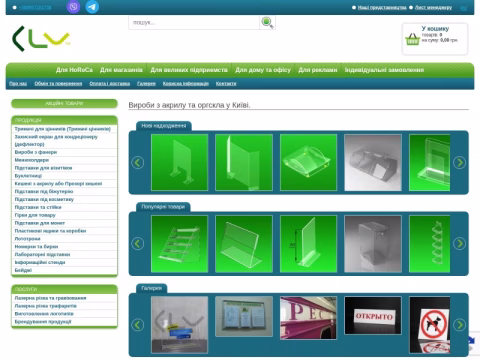Image resolution: width=480 pixels, height=360 pixels.
Task: Open 'Вироби з фанери' category
Action: pyautogui.click(x=36, y=152)
